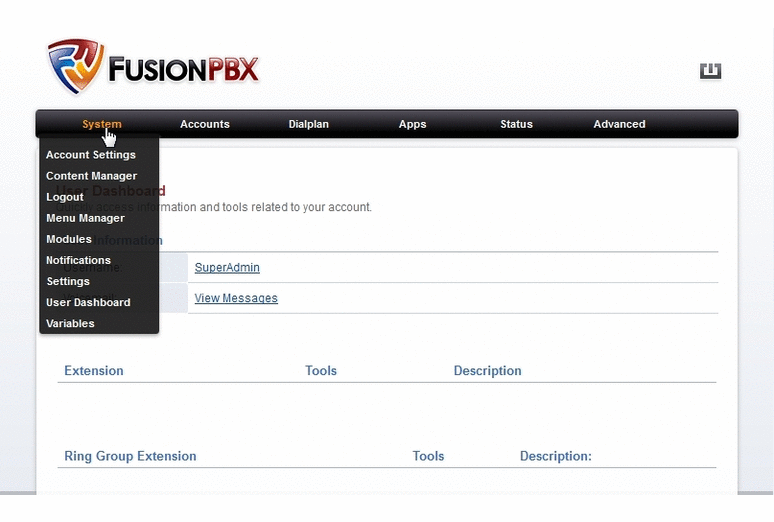Choose Variables in the System dropdown
774x522 pixels.
70,323
